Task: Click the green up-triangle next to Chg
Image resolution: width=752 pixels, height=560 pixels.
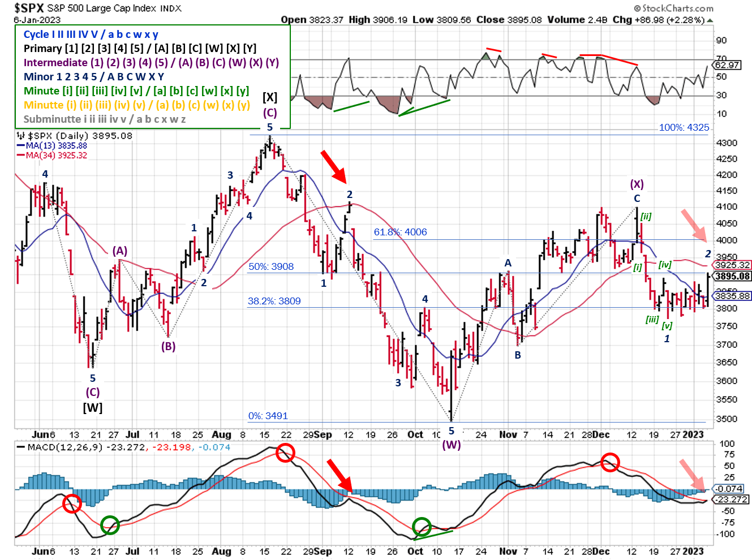Action: click(x=710, y=20)
